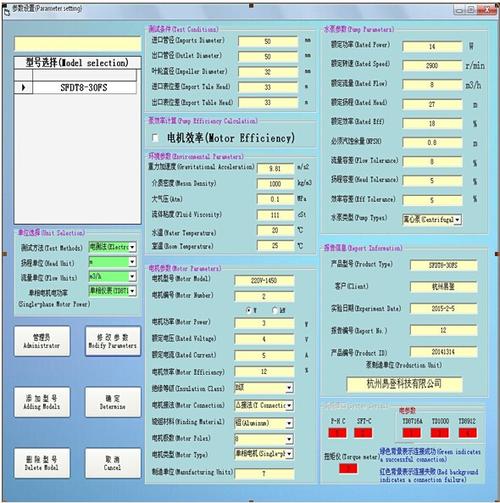500x503 pixels.
Task: Close the Parameter setting window
Action: [488, 10]
